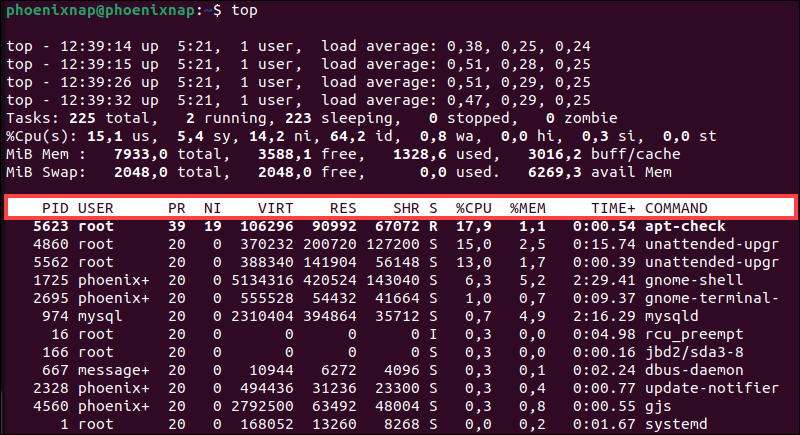Click the 6269,3 avail Mem value
This screenshot has height=435, width=800.
(x=555, y=172)
